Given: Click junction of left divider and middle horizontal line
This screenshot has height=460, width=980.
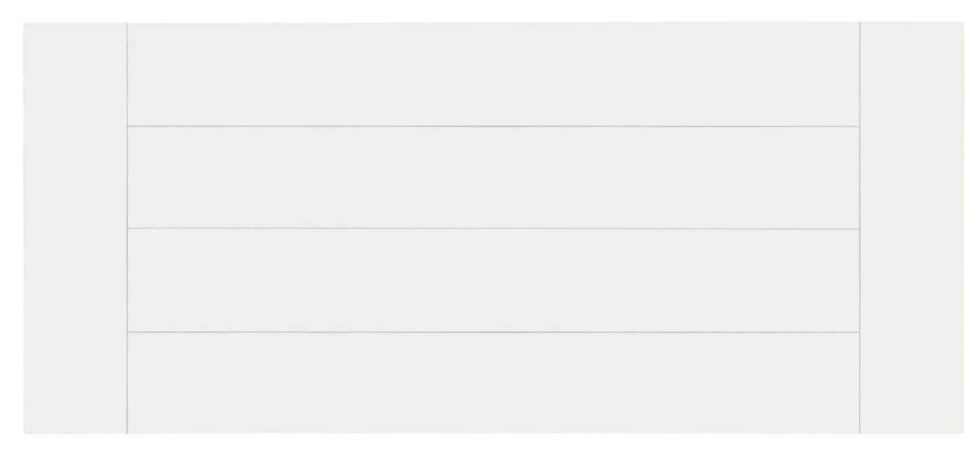Looking at the screenshot, I should pos(128,229).
